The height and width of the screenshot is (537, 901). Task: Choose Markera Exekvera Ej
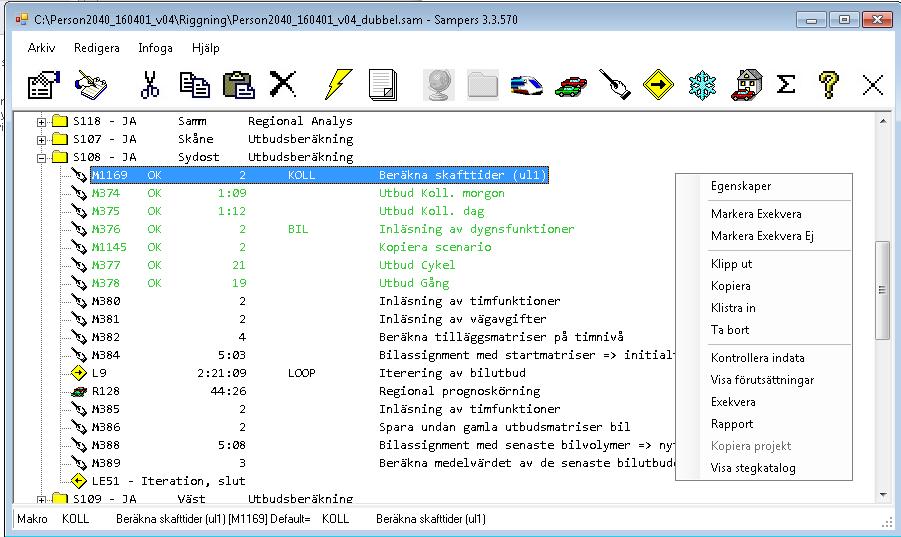coord(764,236)
